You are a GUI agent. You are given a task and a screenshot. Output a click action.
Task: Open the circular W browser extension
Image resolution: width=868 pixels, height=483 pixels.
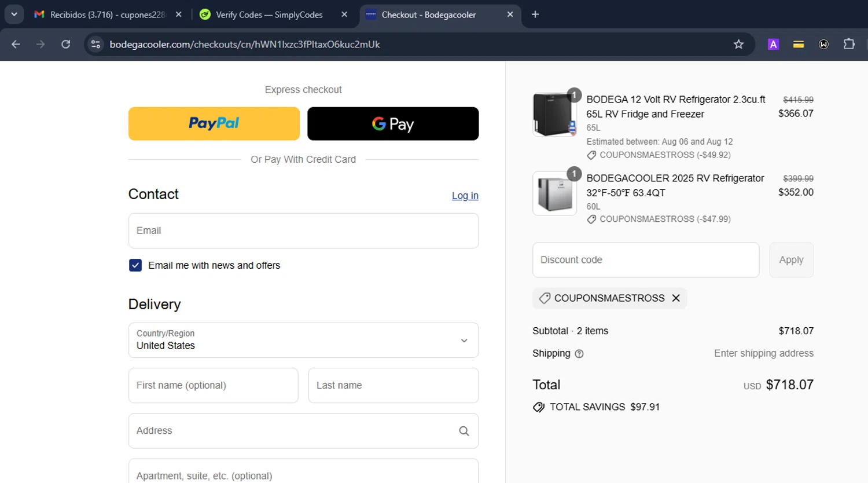(824, 44)
